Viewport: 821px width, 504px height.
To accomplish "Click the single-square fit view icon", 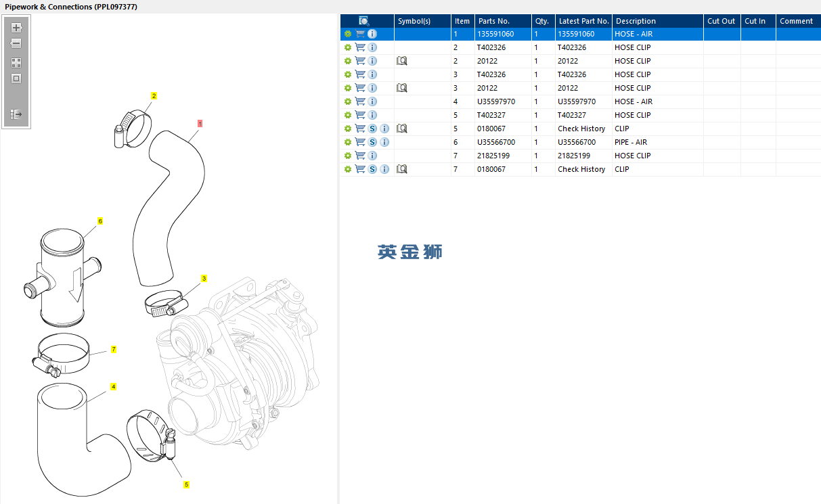I will (16, 78).
